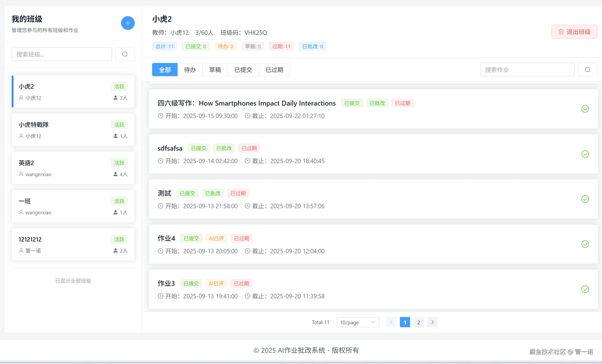This screenshot has width=602, height=364.
Task: Click the green check icon on 測試
Action: pyautogui.click(x=585, y=199)
